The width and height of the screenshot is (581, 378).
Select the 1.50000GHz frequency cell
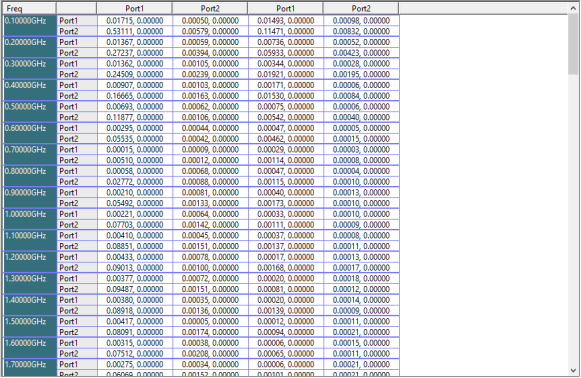coord(30,326)
